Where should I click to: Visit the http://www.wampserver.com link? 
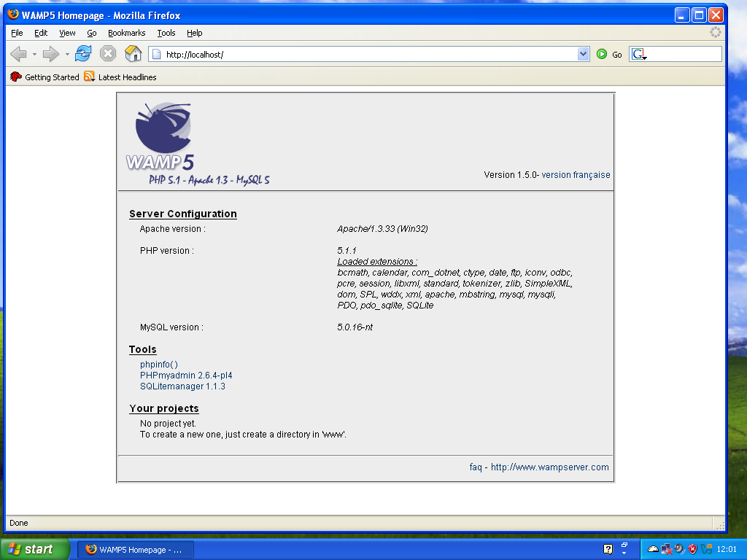pos(550,467)
